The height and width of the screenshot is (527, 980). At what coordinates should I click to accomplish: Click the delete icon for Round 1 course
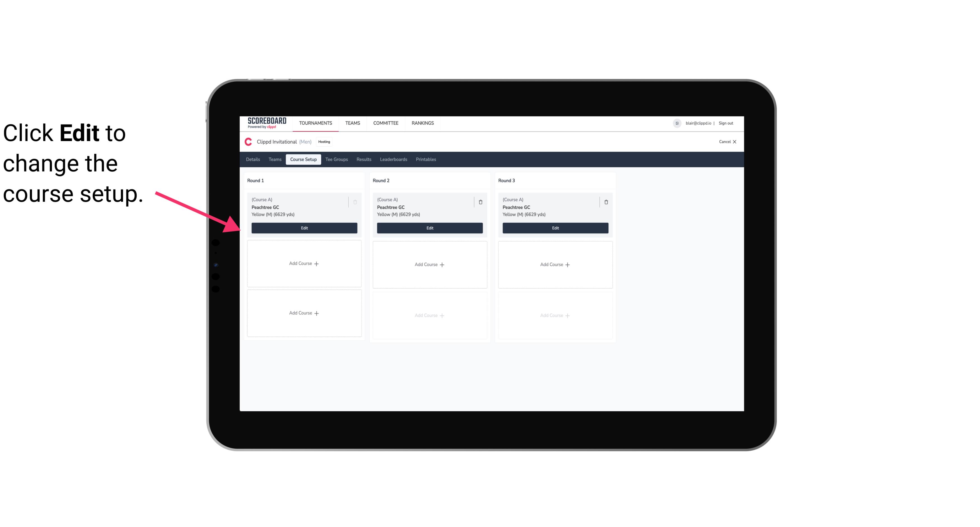pos(356,202)
